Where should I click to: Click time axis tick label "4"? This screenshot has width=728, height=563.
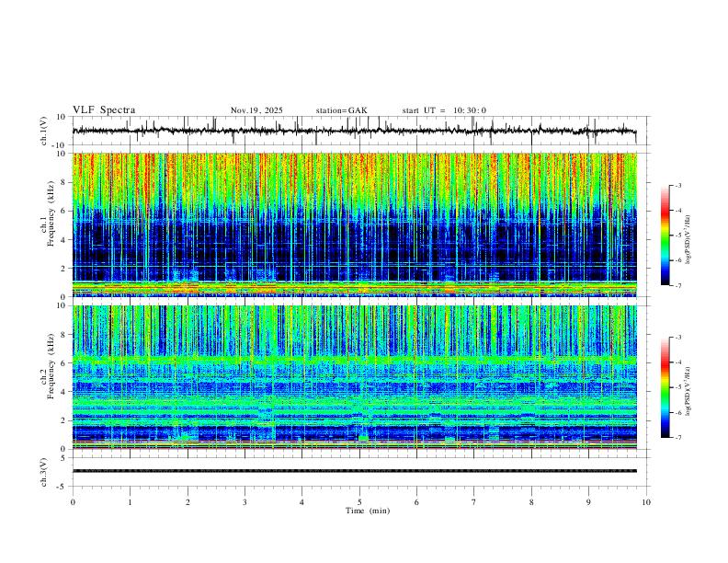(x=301, y=502)
